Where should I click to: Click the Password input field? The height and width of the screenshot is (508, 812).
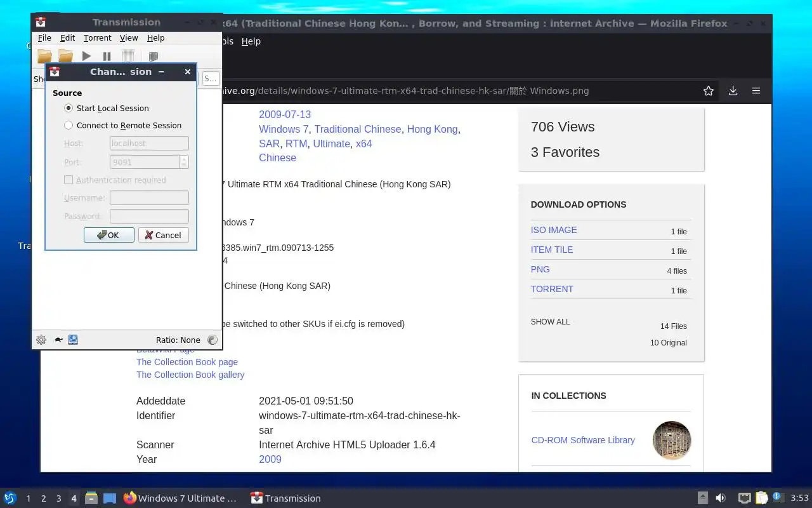pos(149,216)
